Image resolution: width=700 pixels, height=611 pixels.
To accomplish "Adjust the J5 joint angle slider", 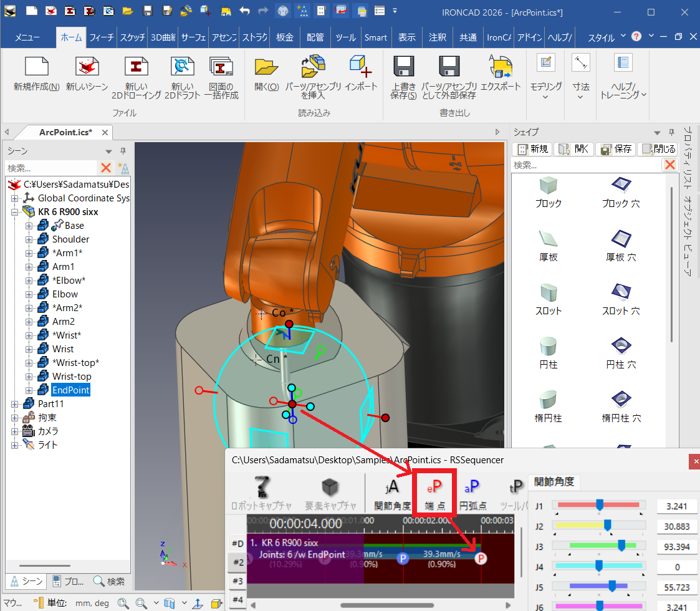I will tap(612, 586).
